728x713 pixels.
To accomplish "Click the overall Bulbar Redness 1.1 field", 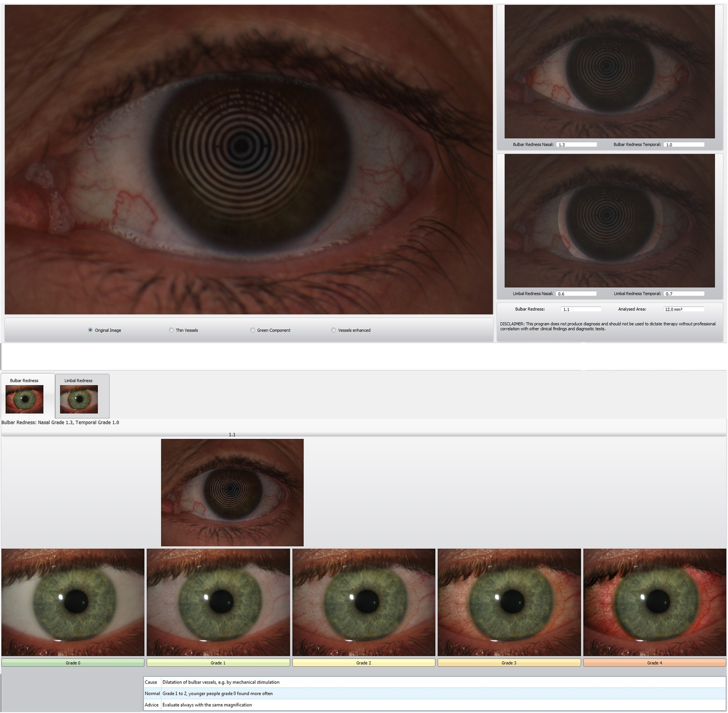I will pos(581,309).
